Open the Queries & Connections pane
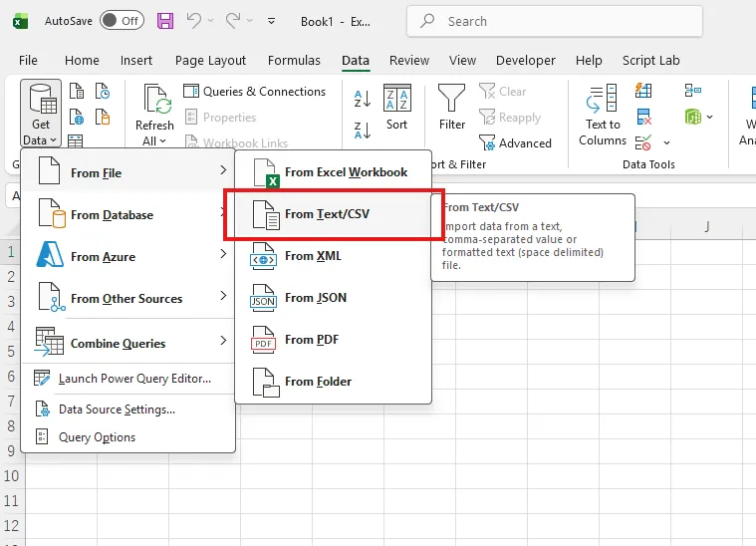Image resolution: width=756 pixels, height=546 pixels. tap(255, 91)
